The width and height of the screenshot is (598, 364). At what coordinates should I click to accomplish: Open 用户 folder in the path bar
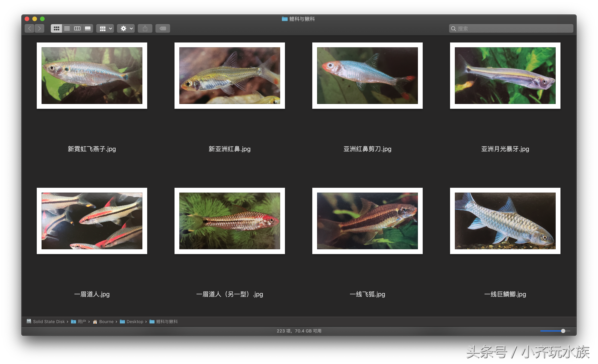point(78,322)
